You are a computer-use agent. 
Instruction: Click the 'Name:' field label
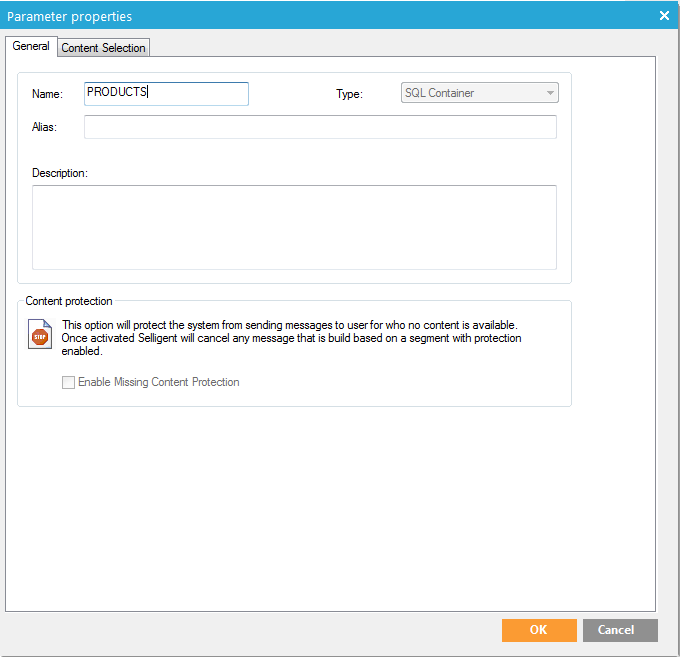(47, 94)
